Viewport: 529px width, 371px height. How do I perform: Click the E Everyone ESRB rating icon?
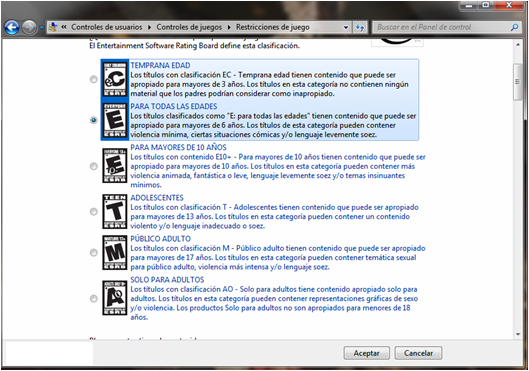click(x=115, y=120)
